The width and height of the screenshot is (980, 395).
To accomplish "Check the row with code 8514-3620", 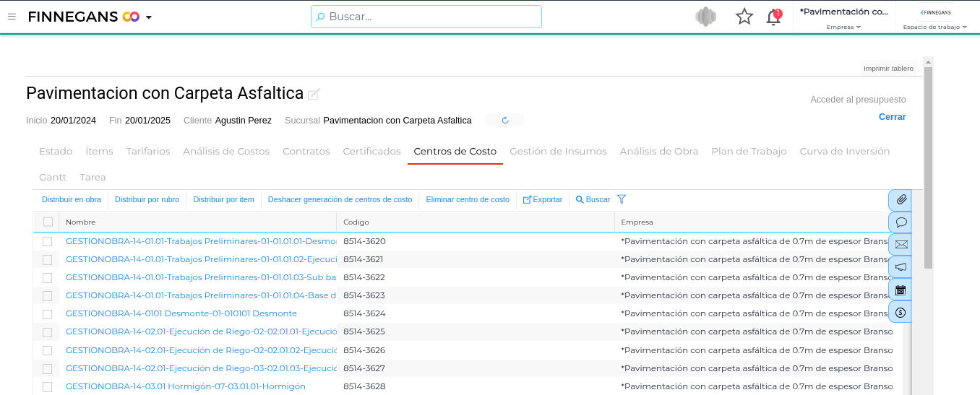I will tap(48, 241).
